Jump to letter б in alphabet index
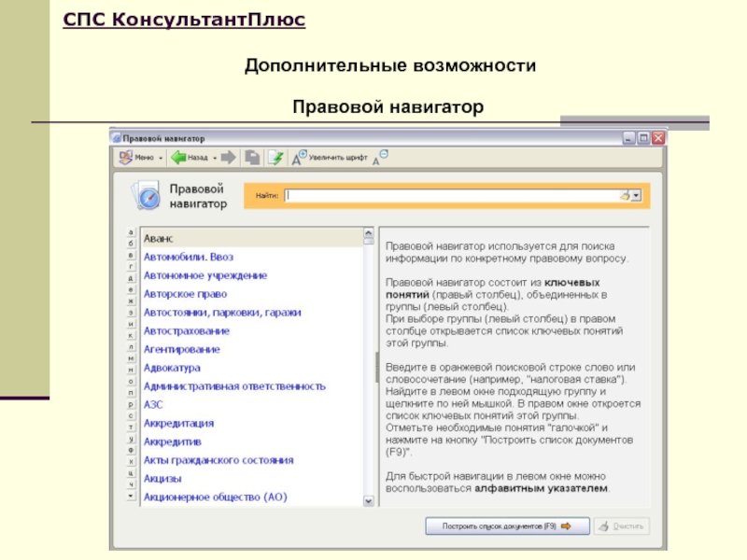This screenshot has height=560, width=747. point(131,244)
